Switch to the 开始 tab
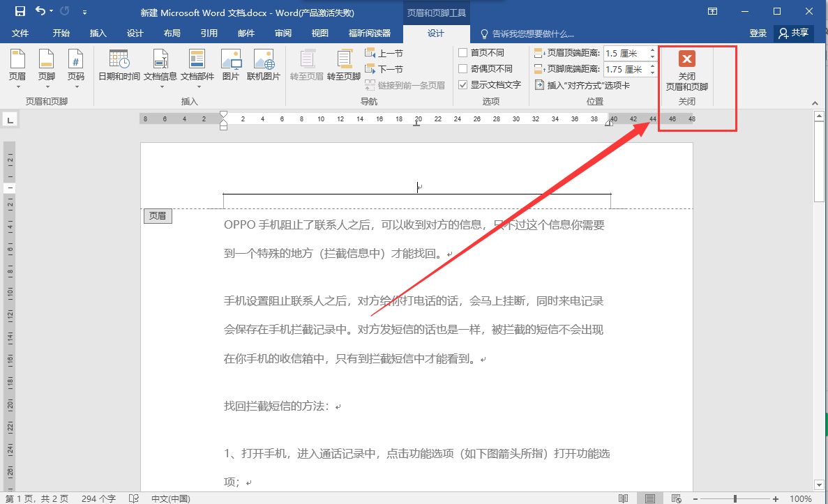Screen dimensions: 828x504 click(61, 33)
